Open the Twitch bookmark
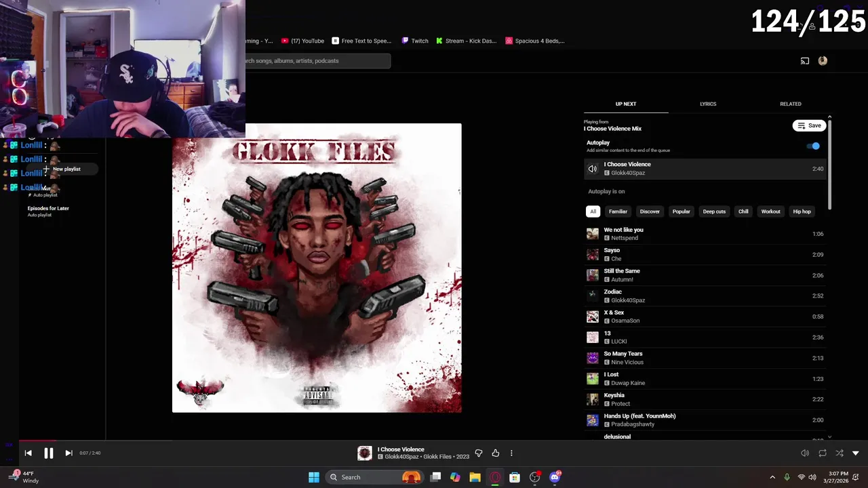Image resolution: width=868 pixels, height=488 pixels. [x=415, y=41]
